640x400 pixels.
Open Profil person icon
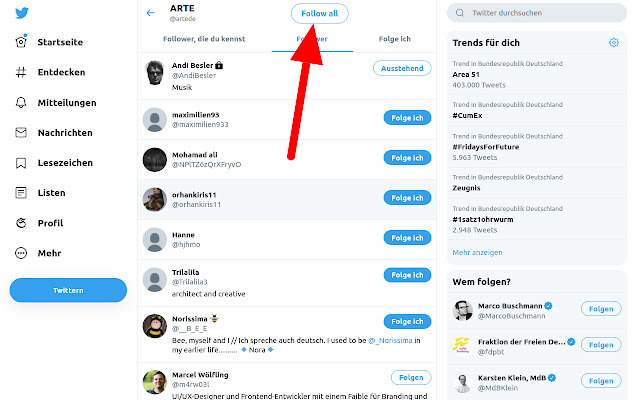(21, 223)
